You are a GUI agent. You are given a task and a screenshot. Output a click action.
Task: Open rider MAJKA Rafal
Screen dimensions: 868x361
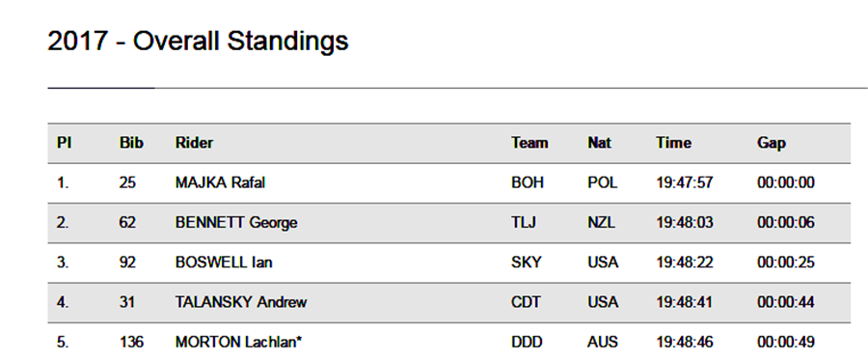tap(220, 182)
